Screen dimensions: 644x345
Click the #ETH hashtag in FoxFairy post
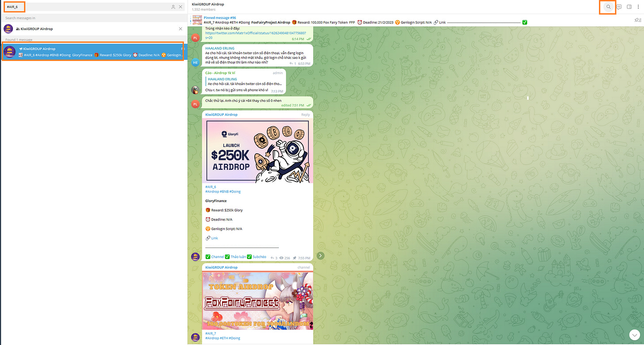click(224, 338)
